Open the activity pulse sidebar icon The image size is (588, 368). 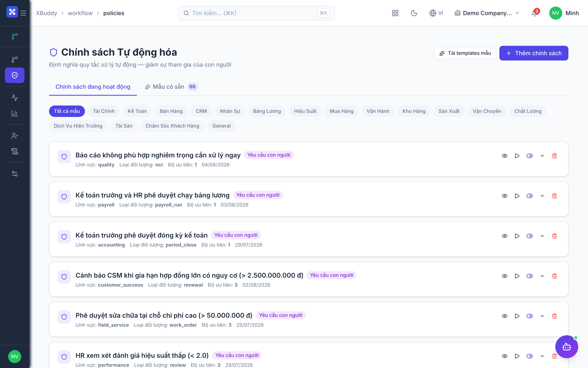point(14,98)
